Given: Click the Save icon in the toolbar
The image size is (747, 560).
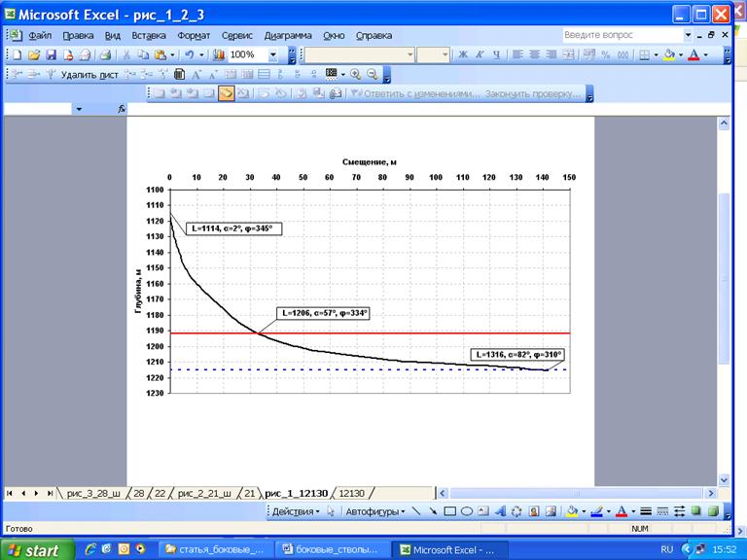Looking at the screenshot, I should [x=53, y=55].
